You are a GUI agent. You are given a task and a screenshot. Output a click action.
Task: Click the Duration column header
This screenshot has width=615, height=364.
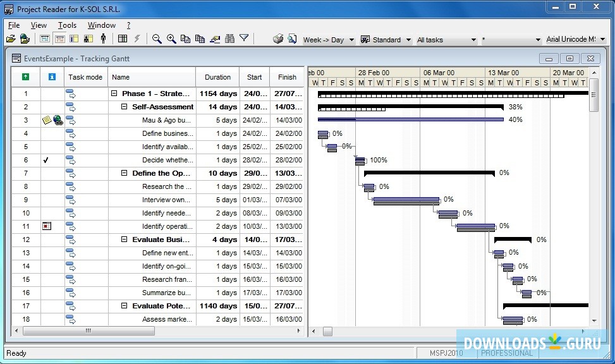(x=217, y=76)
